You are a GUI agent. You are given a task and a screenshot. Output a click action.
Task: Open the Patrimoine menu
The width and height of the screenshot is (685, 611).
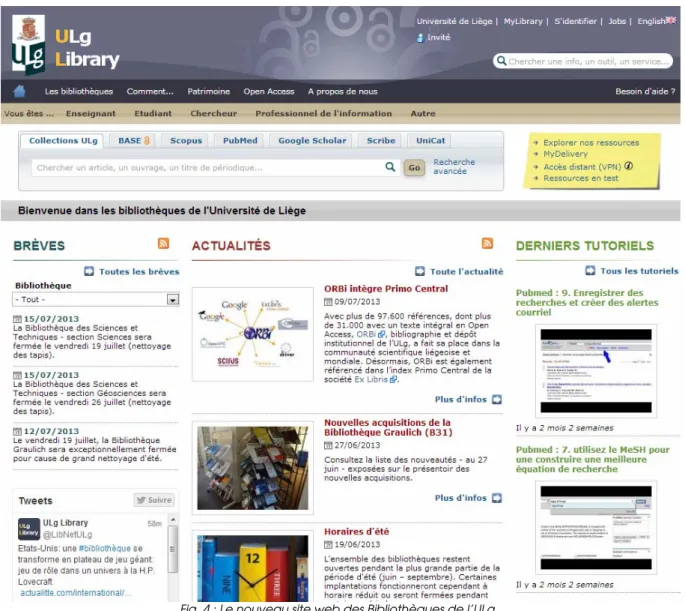(x=208, y=91)
